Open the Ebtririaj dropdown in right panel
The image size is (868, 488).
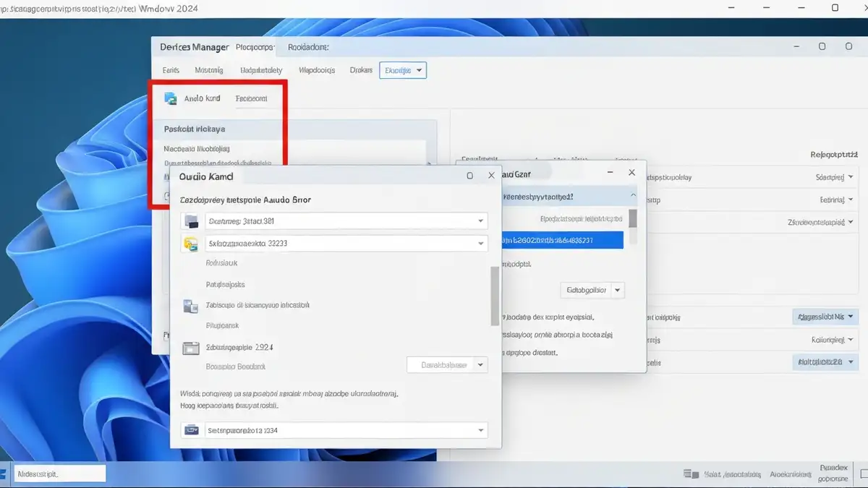pyautogui.click(x=838, y=200)
